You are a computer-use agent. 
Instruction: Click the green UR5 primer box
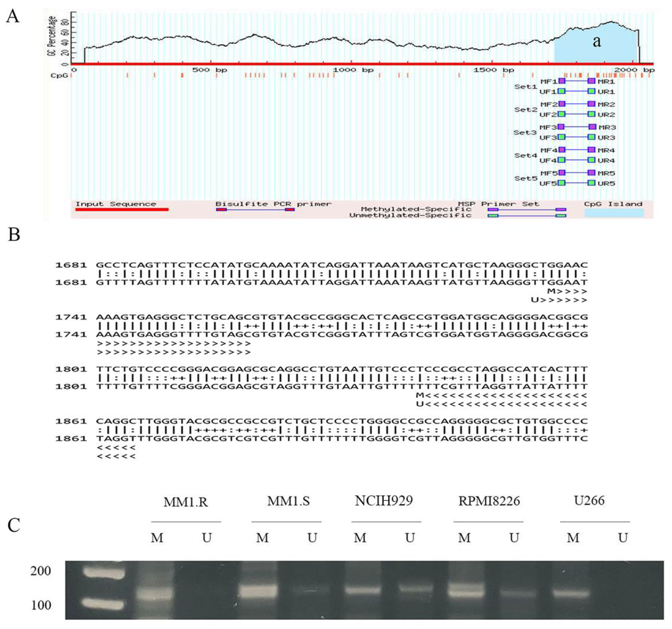[591, 183]
